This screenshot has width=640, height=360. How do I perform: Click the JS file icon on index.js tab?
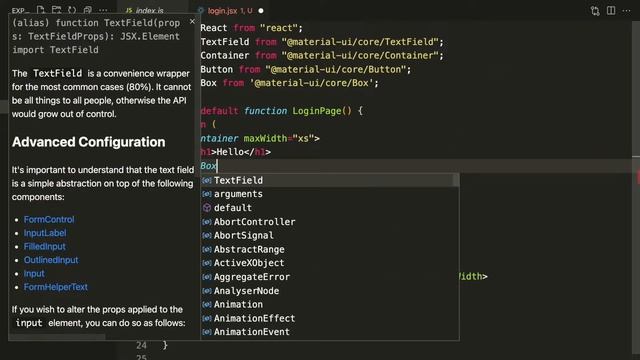[129, 11]
